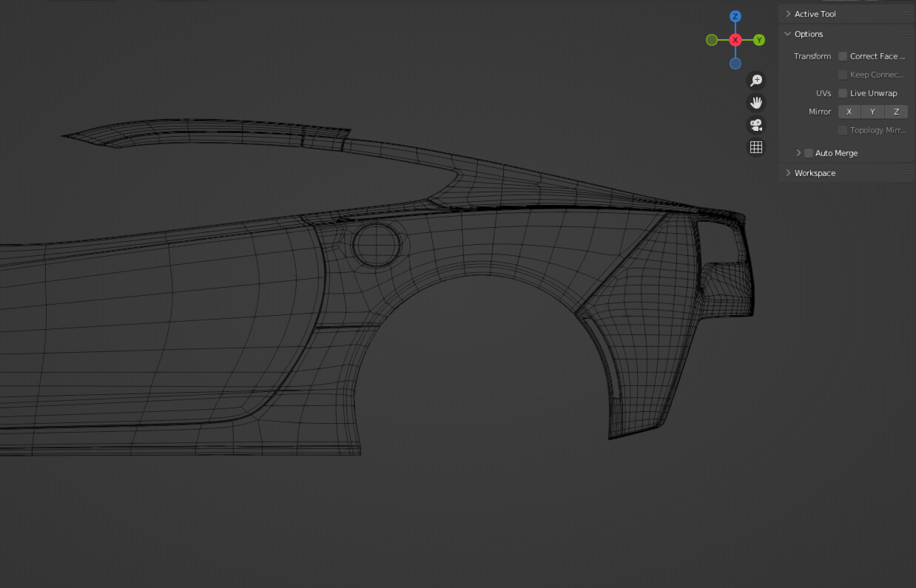Collapse the Options panel
This screenshot has width=916, height=588.
click(788, 34)
